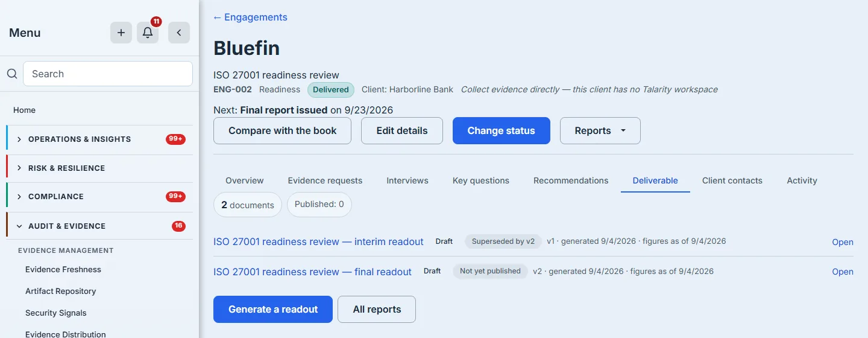
Task: Click the search magnifier icon
Action: click(x=12, y=74)
